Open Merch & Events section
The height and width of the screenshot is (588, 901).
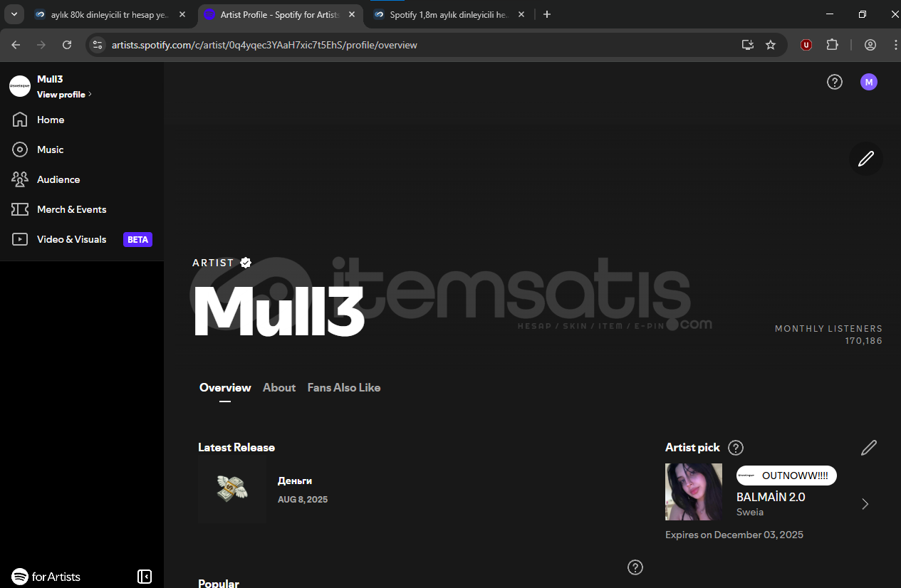(x=59, y=209)
